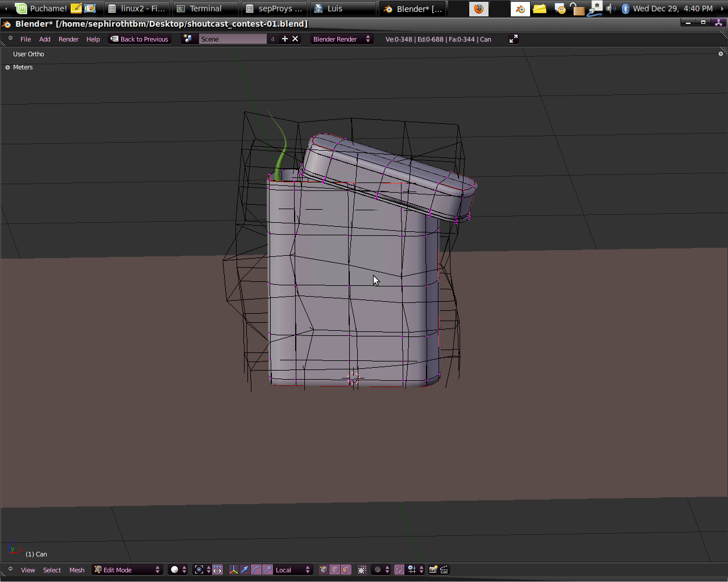Choose the translate manipulator arrow
The height and width of the screenshot is (582, 728).
(245, 569)
